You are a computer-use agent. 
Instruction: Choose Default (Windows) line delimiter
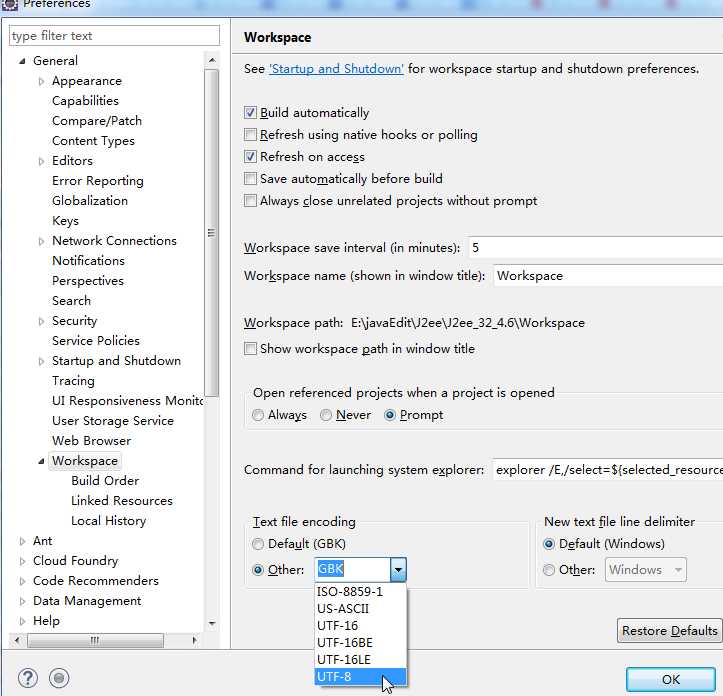coord(549,544)
